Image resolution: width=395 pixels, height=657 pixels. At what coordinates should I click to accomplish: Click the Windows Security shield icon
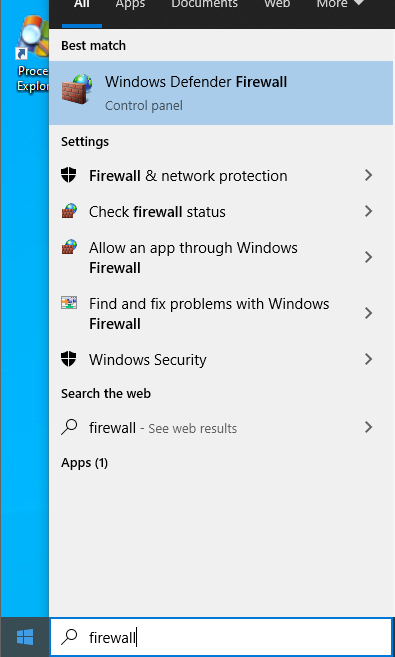tap(69, 359)
